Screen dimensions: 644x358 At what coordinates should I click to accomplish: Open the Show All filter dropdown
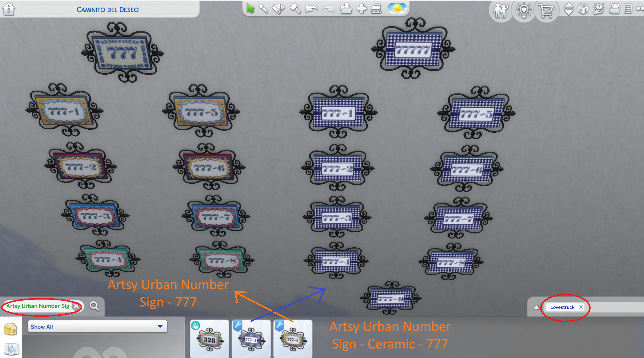[x=97, y=327]
